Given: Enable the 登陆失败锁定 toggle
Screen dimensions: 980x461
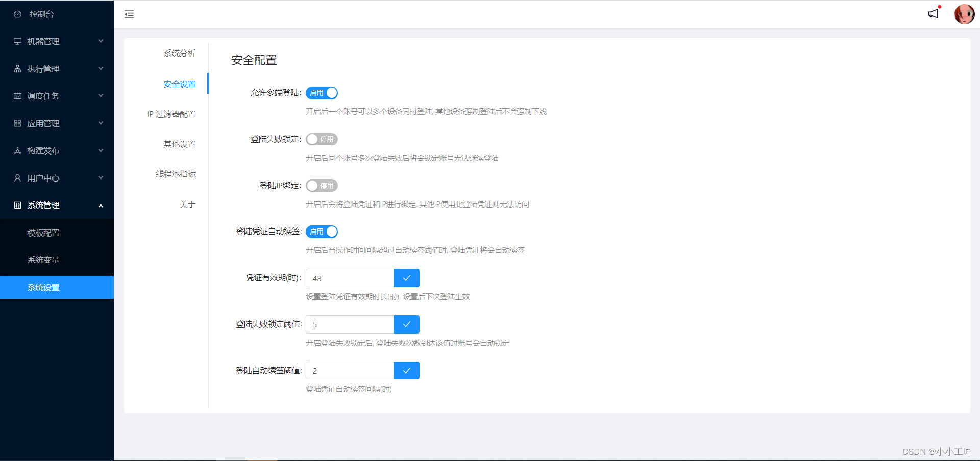Looking at the screenshot, I should [x=322, y=139].
